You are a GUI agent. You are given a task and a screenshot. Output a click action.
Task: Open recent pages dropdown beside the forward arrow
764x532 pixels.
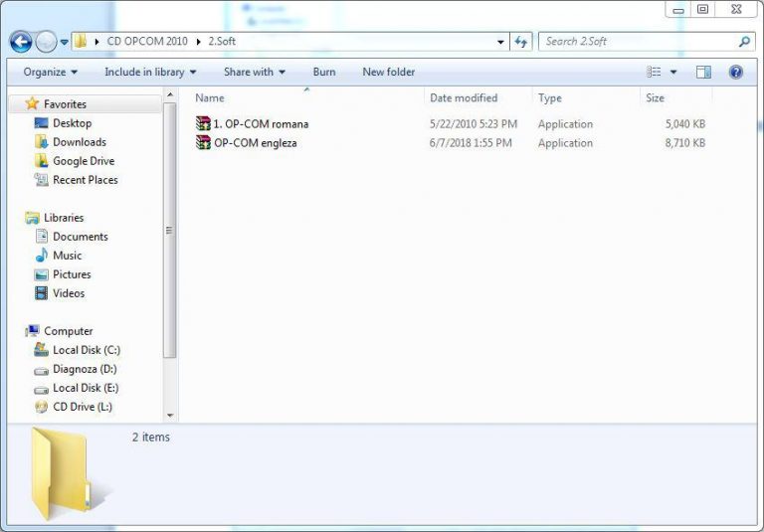[x=65, y=43]
